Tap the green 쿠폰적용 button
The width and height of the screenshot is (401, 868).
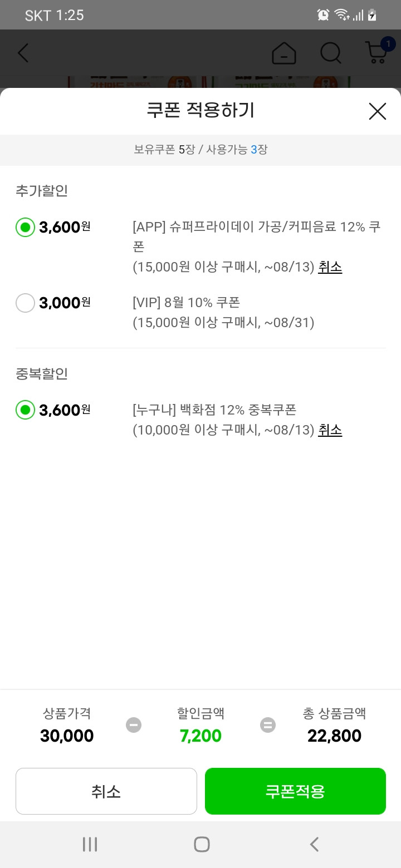coord(295,791)
